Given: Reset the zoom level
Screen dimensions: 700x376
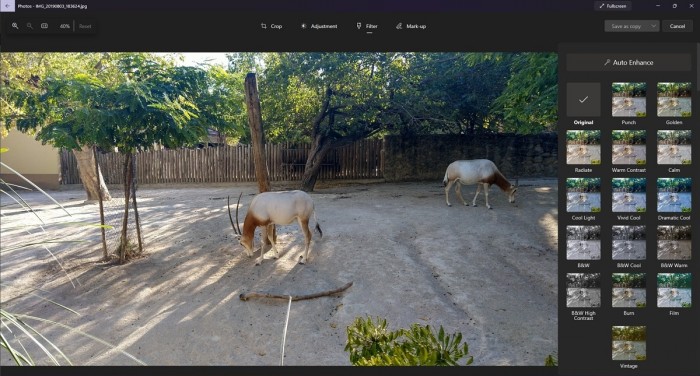Looking at the screenshot, I should point(85,26).
